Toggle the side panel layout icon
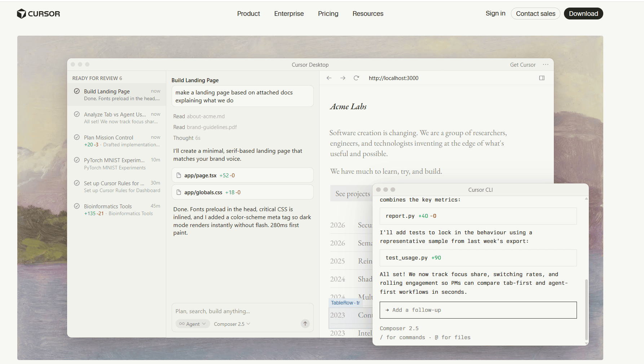The height and width of the screenshot is (364, 644). (x=542, y=78)
